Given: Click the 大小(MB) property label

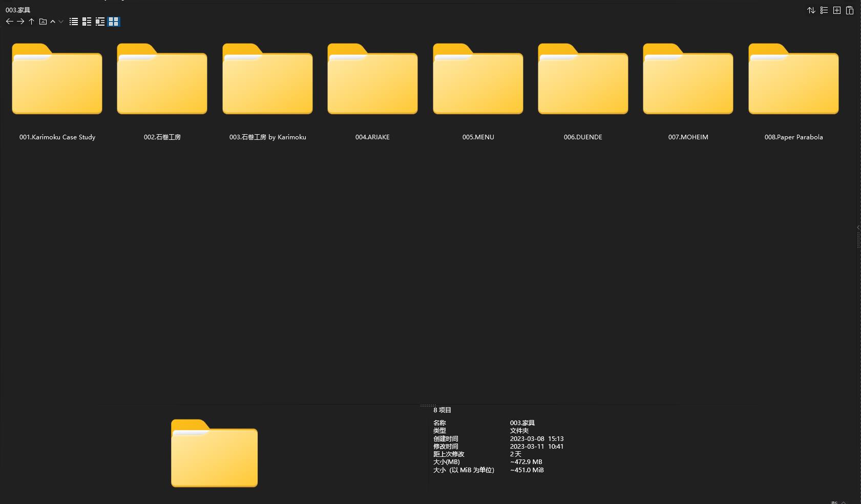Looking at the screenshot, I should (x=447, y=462).
